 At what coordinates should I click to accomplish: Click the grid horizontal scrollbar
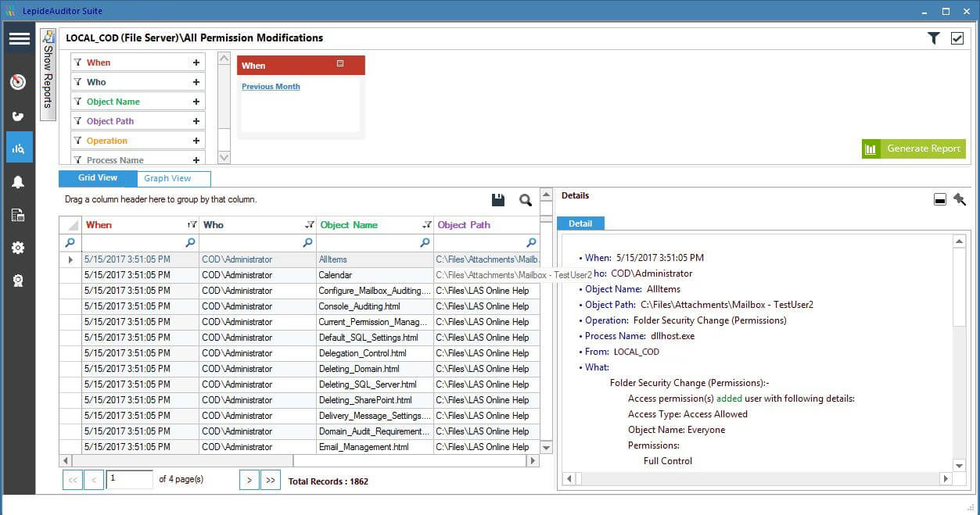point(299,461)
